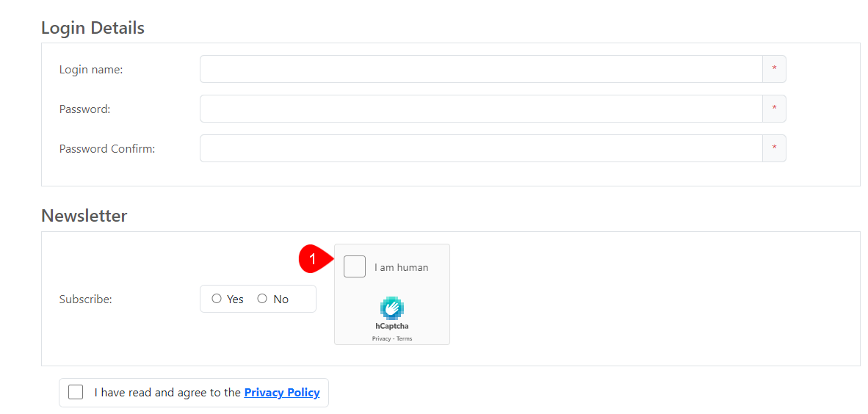
Task: Click the 'Subscribe:' label
Action: click(x=85, y=299)
